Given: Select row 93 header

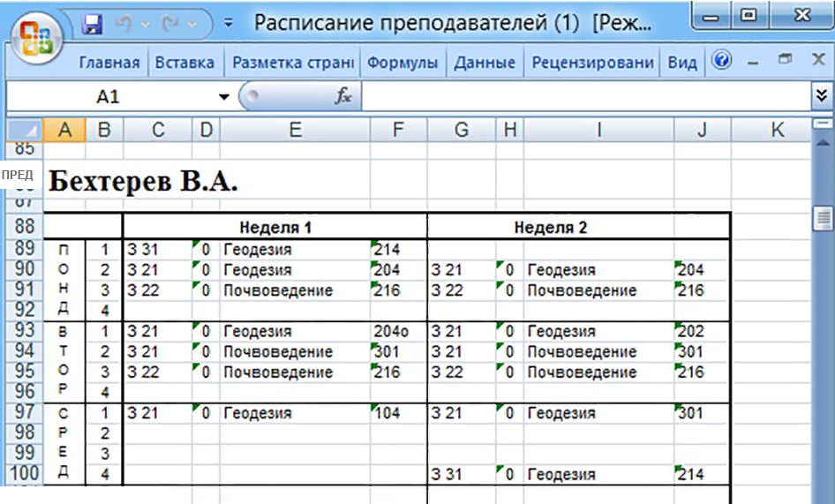Looking at the screenshot, I should [x=23, y=332].
